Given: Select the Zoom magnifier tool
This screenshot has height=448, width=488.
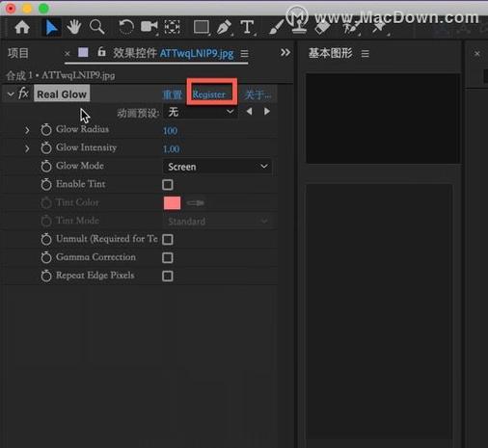Looking at the screenshot, I should click(x=96, y=27).
